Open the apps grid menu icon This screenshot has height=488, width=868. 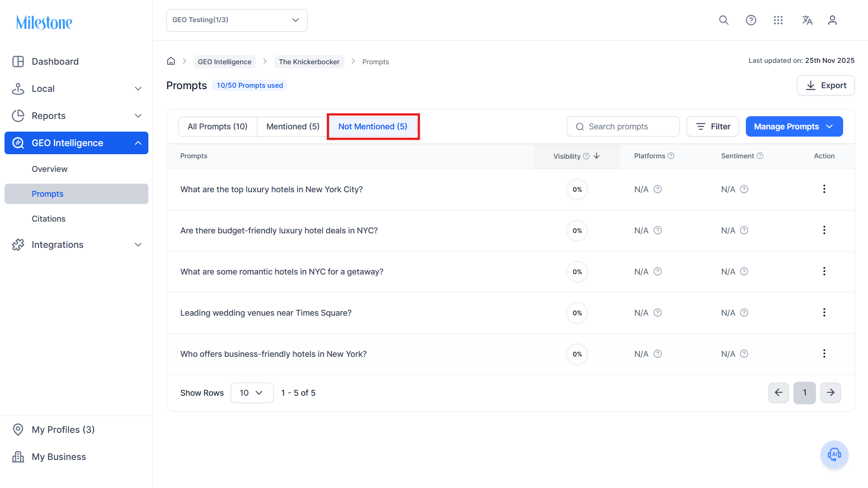(778, 20)
